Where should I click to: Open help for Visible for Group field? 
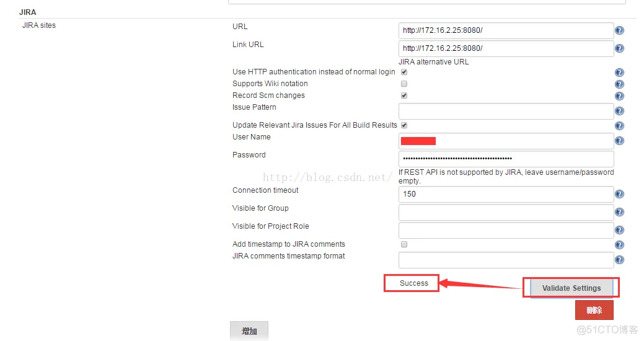[x=619, y=212]
